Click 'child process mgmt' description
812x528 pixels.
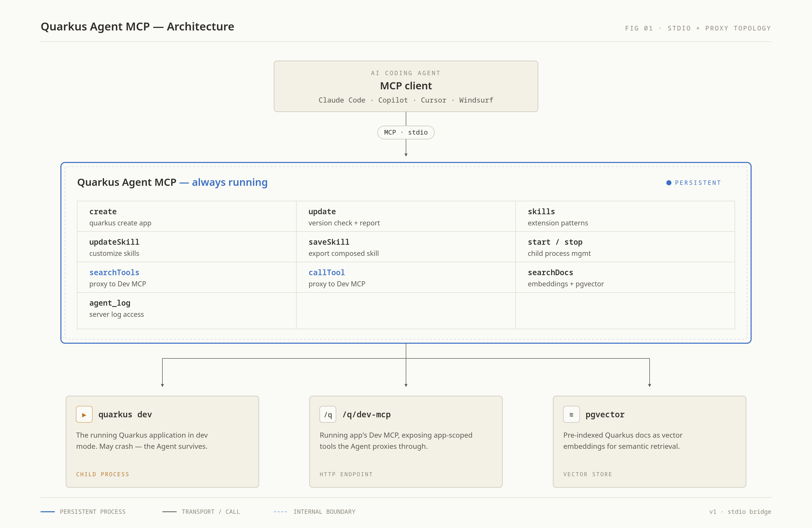point(559,253)
